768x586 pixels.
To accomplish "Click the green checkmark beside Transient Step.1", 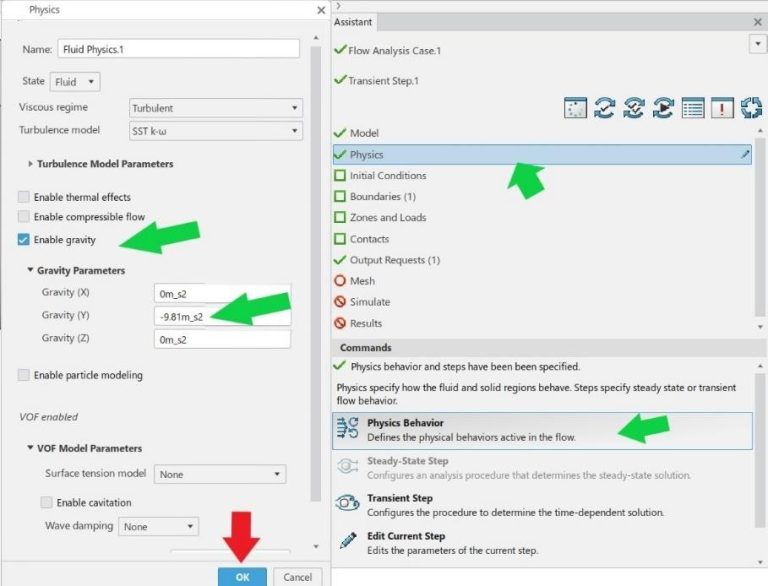I will tap(340, 79).
